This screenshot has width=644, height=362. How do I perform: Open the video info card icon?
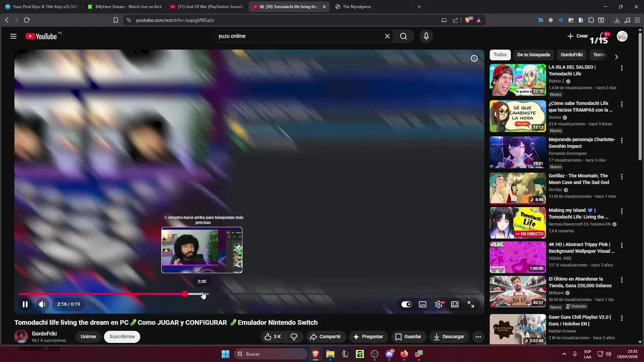pyautogui.click(x=474, y=58)
